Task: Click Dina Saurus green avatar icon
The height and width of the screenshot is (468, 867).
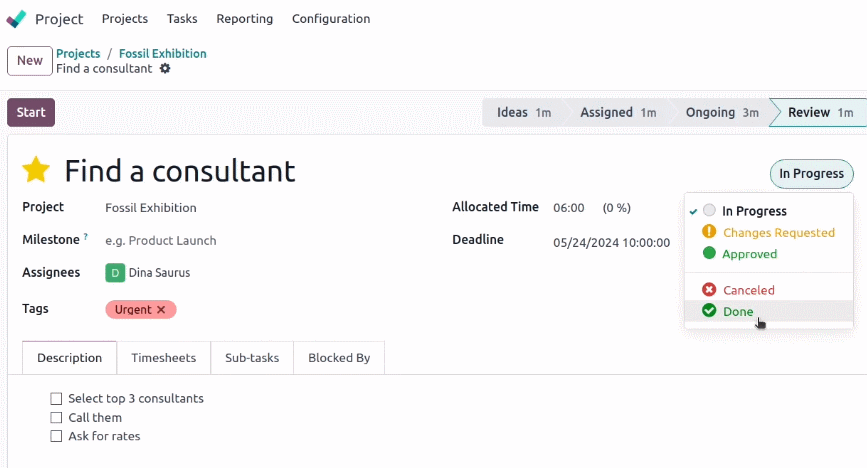Action: pyautogui.click(x=115, y=273)
